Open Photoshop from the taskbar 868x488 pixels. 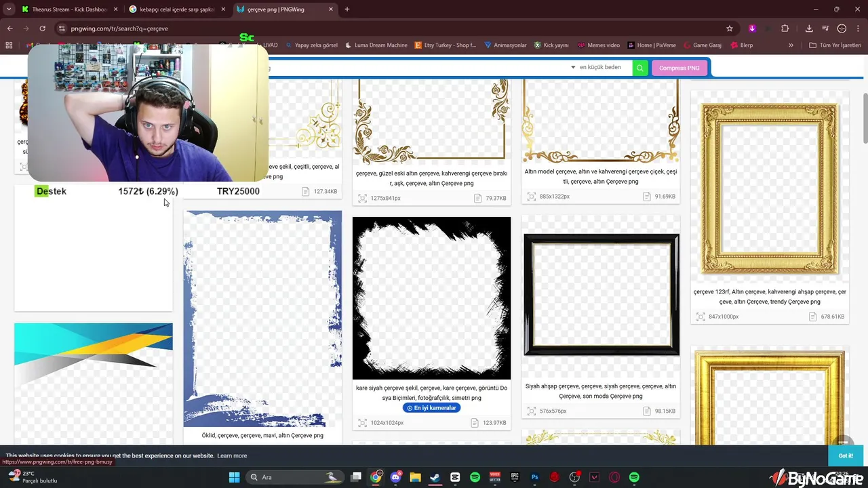534,477
